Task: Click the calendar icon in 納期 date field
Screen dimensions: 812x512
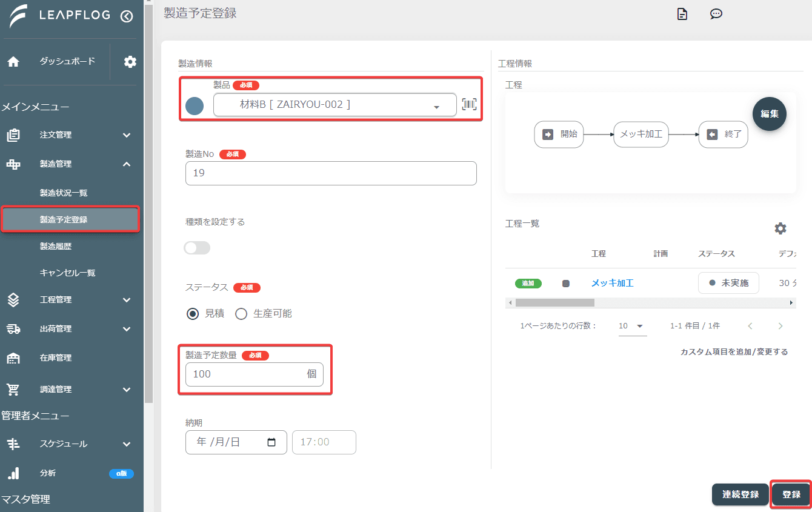Action: point(272,442)
